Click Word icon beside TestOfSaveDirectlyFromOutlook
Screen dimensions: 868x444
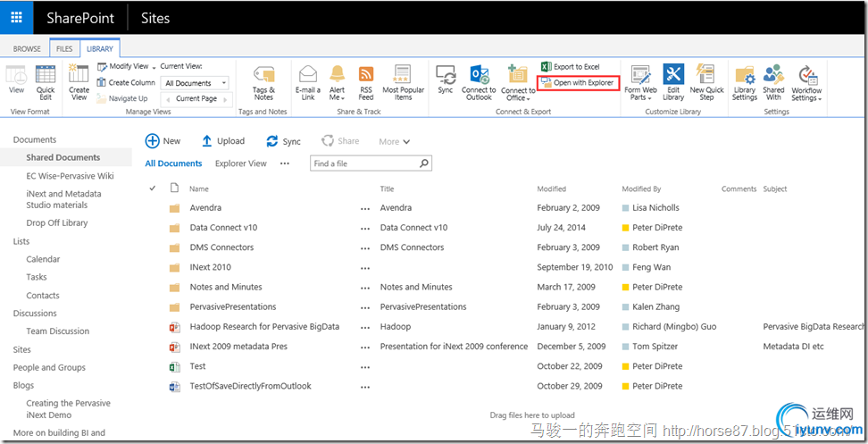(x=174, y=387)
